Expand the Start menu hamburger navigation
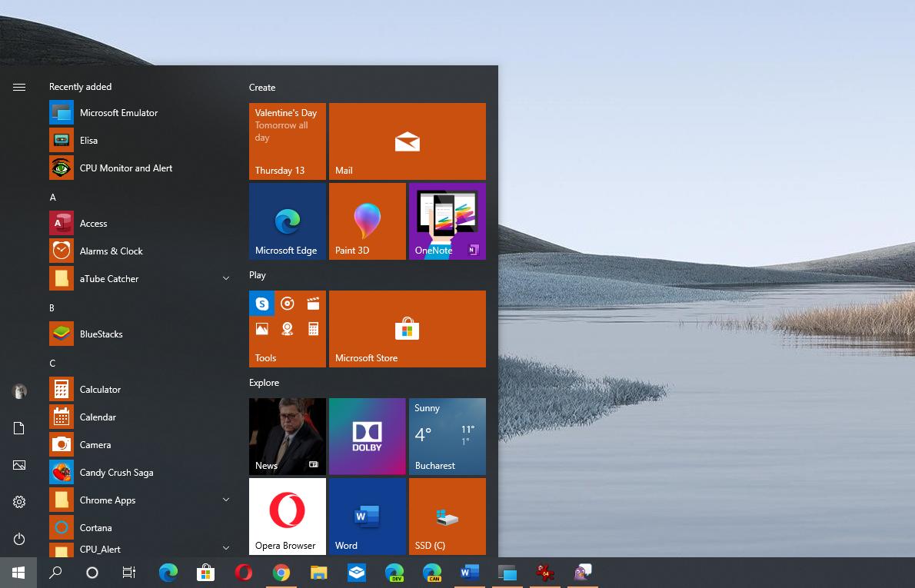 click(19, 87)
